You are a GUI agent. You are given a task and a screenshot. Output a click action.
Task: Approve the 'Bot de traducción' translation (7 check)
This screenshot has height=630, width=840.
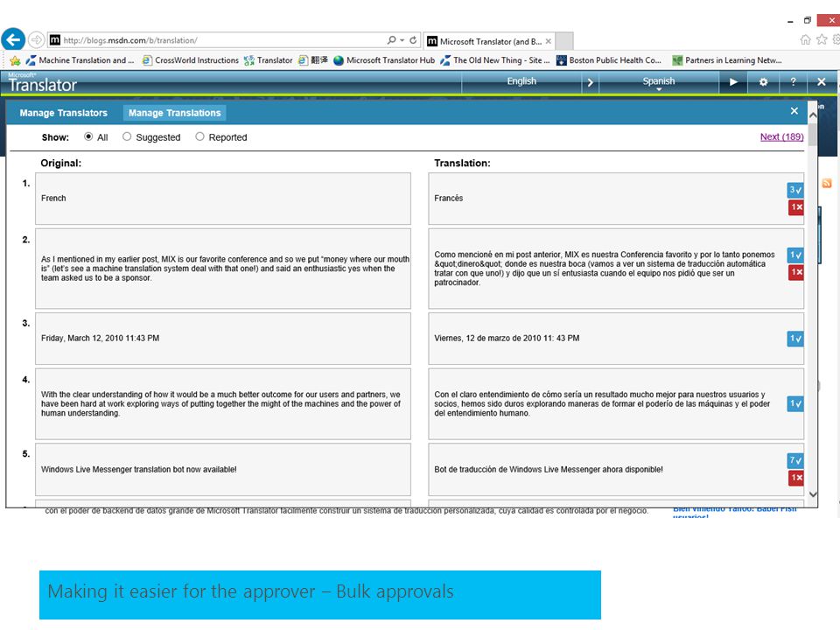[795, 461]
